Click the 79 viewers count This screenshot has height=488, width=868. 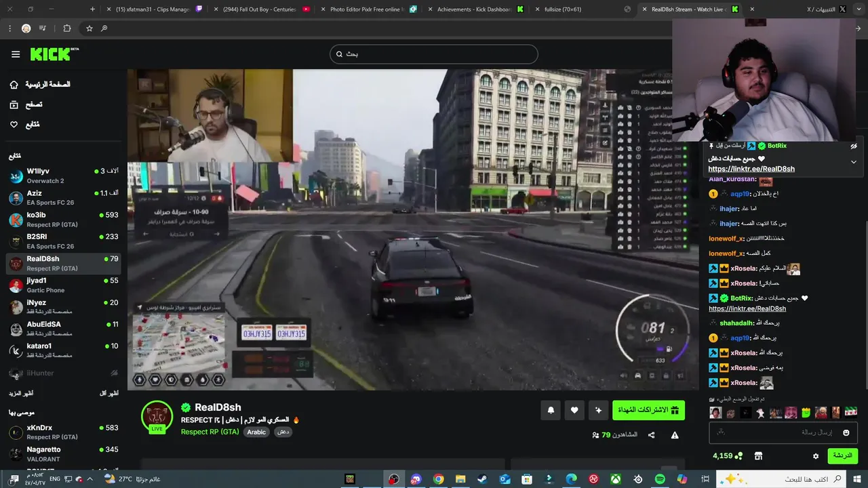point(614,434)
